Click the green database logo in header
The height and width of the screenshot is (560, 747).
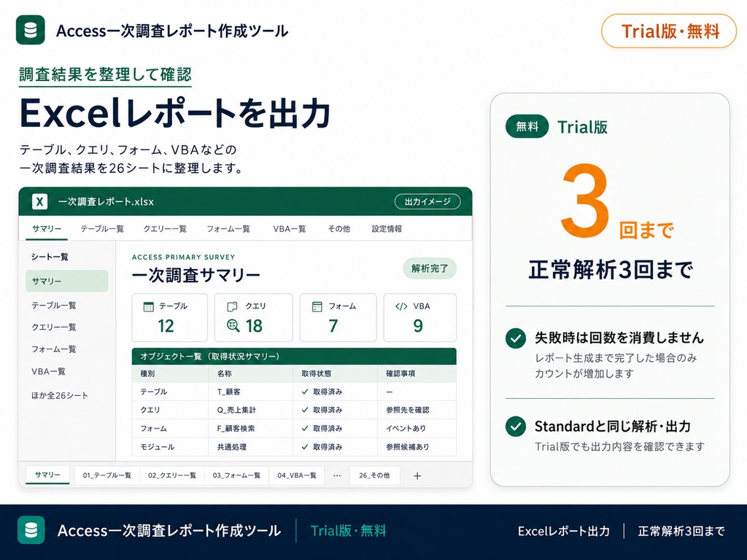(31, 30)
